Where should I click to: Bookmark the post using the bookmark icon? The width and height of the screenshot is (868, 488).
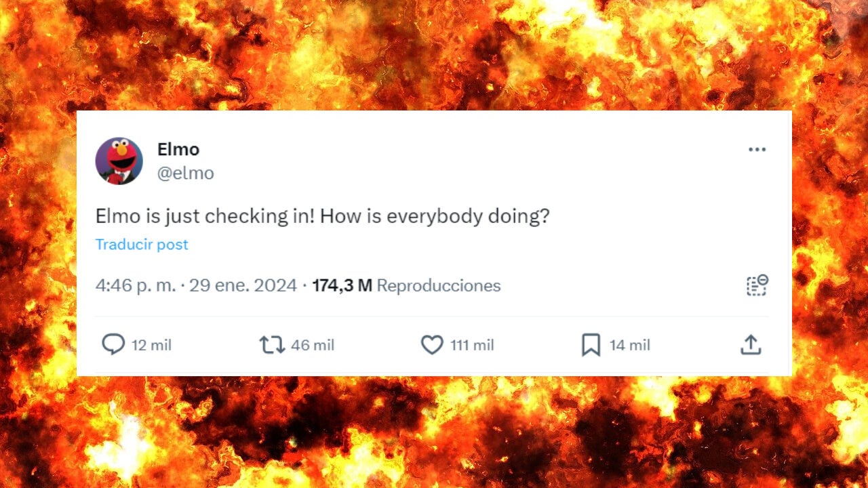591,345
